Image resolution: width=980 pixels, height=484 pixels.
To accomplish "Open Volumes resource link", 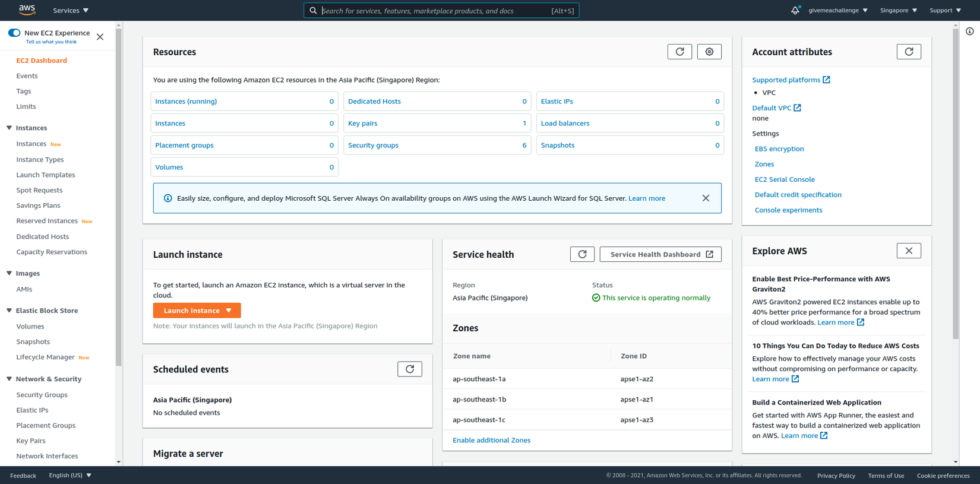I will pos(169,167).
